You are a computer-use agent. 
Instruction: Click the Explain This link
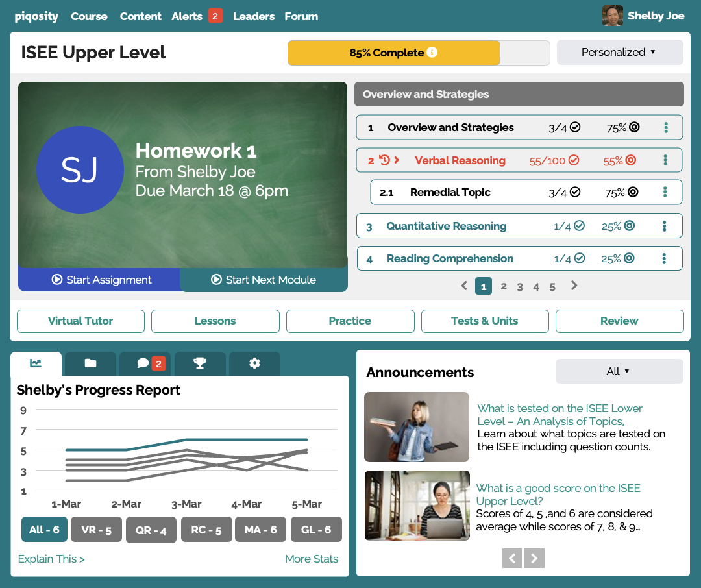(51, 559)
